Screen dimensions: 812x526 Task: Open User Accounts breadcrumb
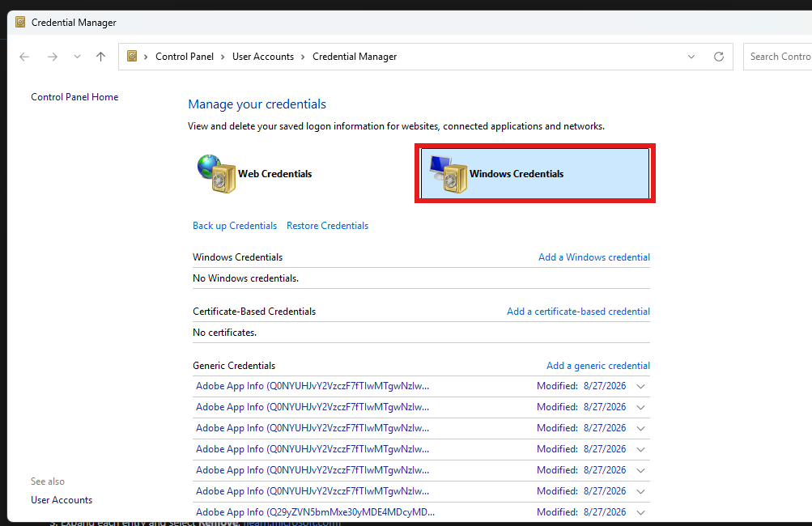point(263,57)
